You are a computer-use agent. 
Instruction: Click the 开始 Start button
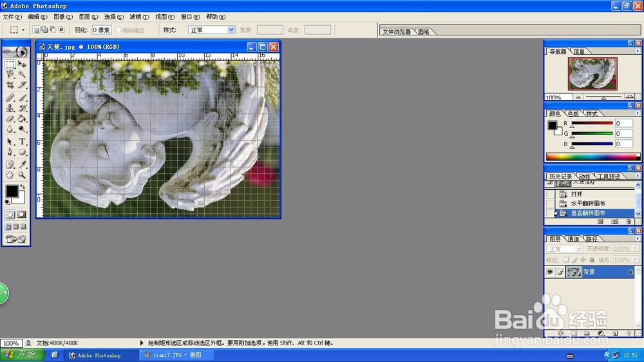[x=22, y=355]
